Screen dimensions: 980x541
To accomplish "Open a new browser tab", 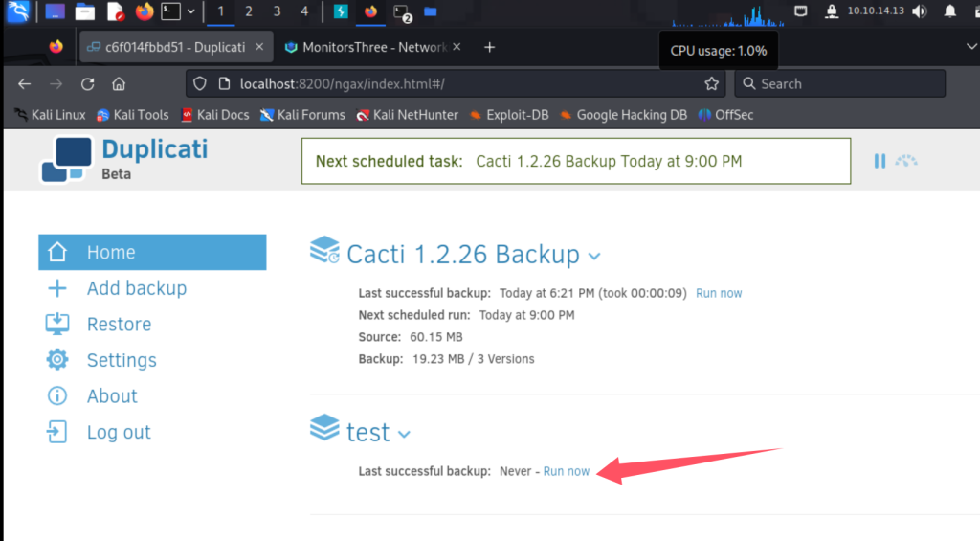I will point(489,47).
